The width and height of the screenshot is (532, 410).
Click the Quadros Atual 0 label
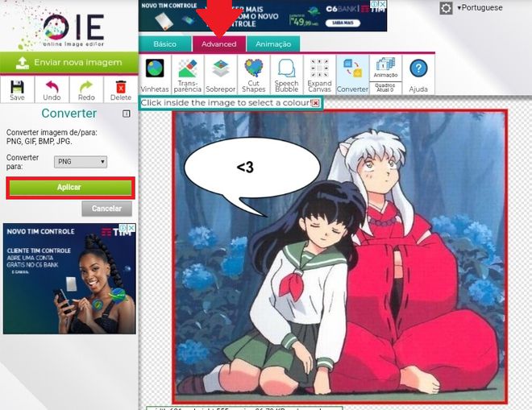coord(385,88)
